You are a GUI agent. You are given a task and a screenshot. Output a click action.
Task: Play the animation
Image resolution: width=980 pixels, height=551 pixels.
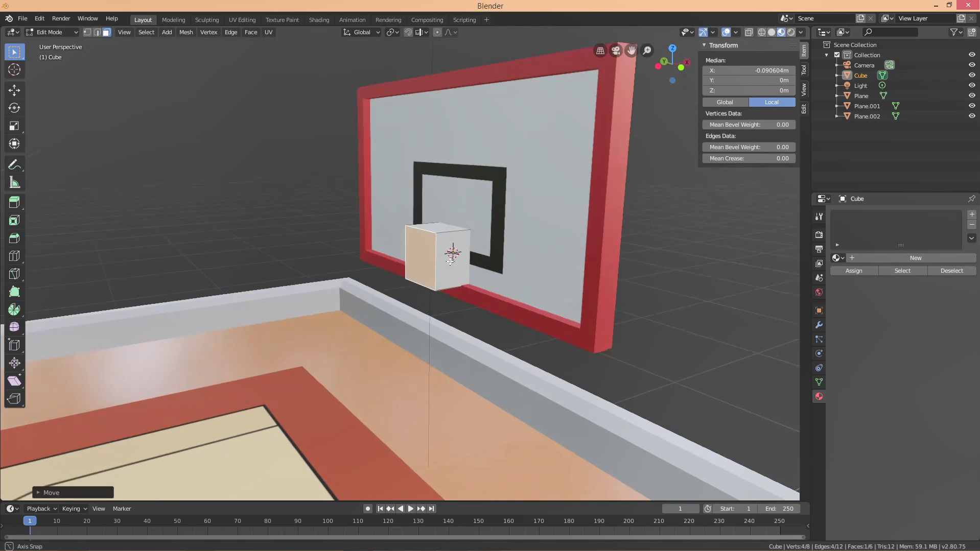[410, 509]
